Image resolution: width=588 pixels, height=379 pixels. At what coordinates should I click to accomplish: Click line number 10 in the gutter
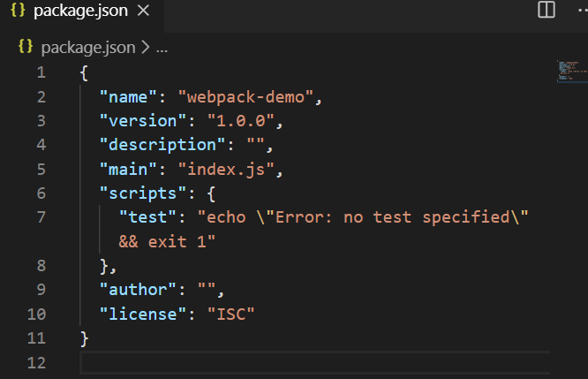tap(37, 315)
